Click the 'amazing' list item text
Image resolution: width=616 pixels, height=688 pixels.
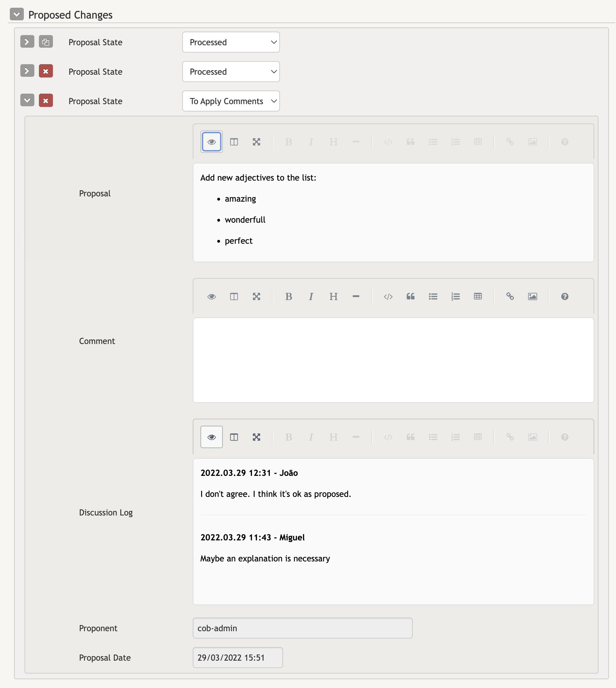(240, 199)
